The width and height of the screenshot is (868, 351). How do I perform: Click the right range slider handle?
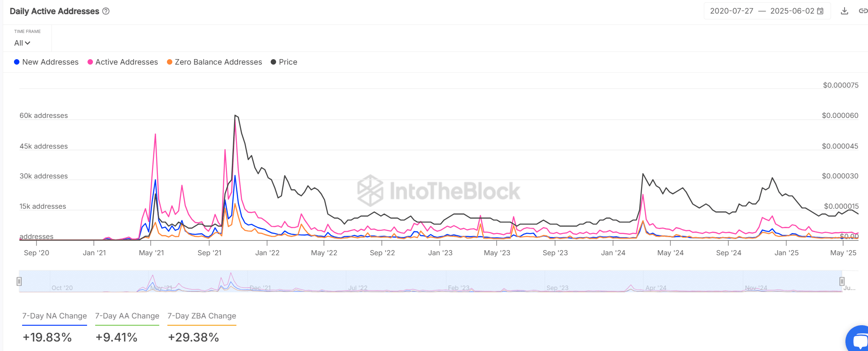[842, 281]
